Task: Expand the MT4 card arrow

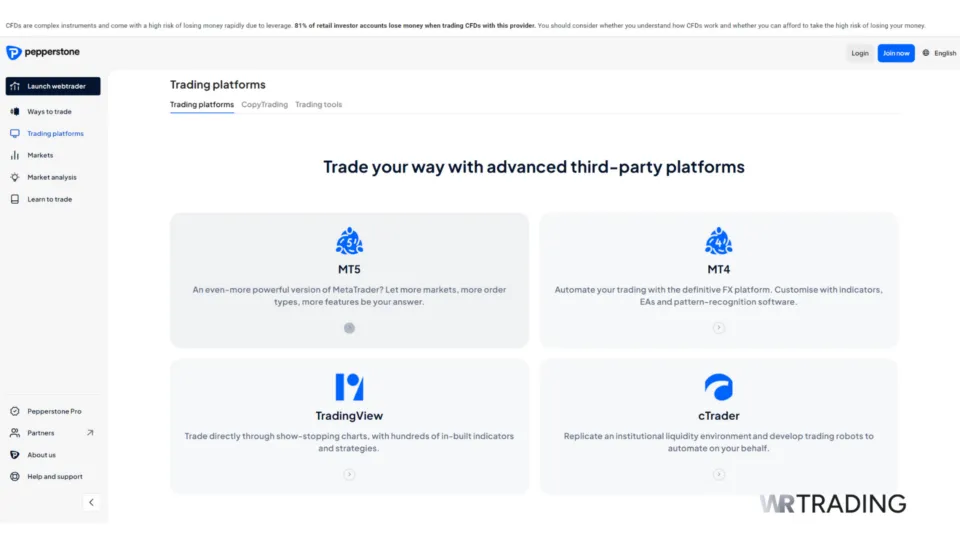Action: coord(718,328)
